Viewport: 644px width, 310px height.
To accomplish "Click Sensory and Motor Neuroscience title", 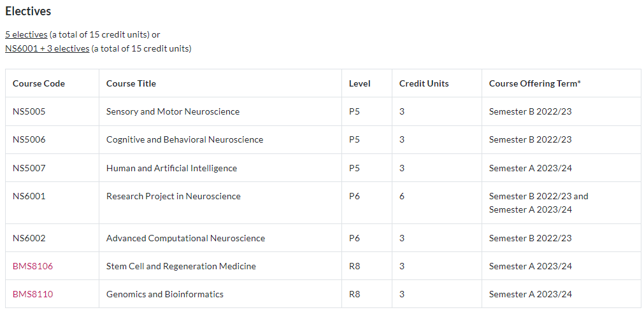I will pos(173,111).
